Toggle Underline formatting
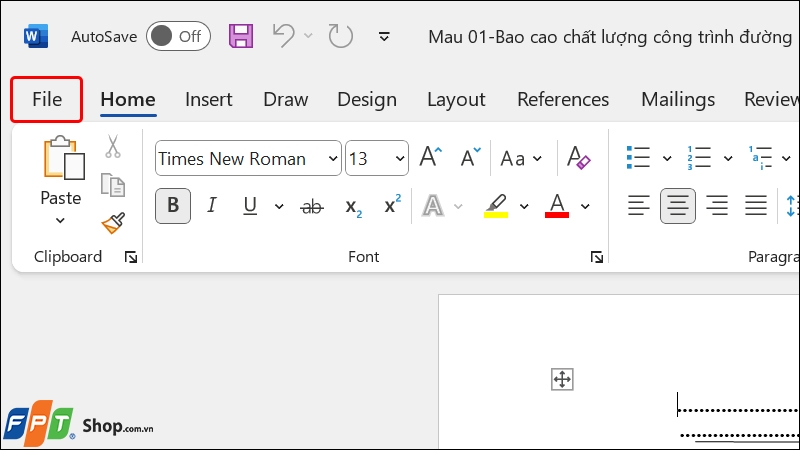Viewport: 800px width, 450px height. [250, 206]
